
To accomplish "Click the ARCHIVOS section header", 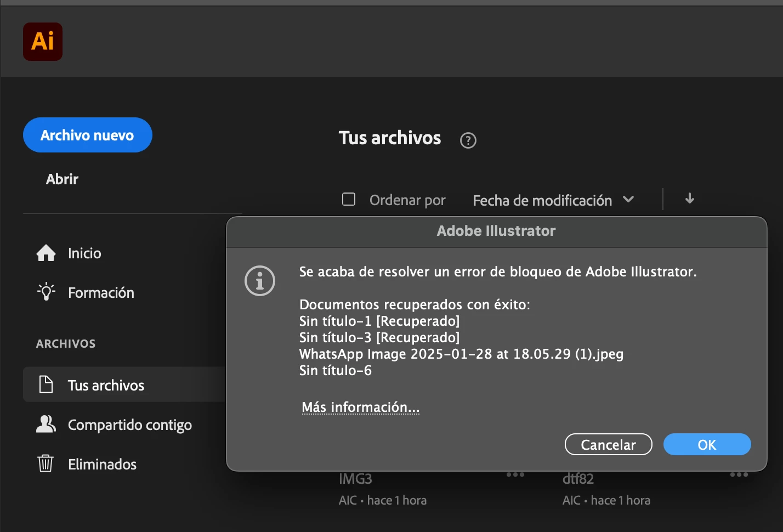I will pyautogui.click(x=66, y=344).
